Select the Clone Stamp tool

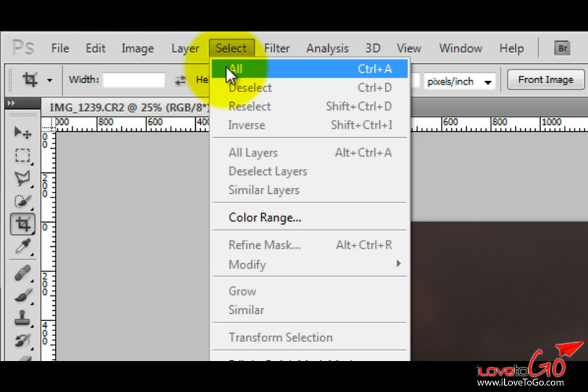[23, 318]
